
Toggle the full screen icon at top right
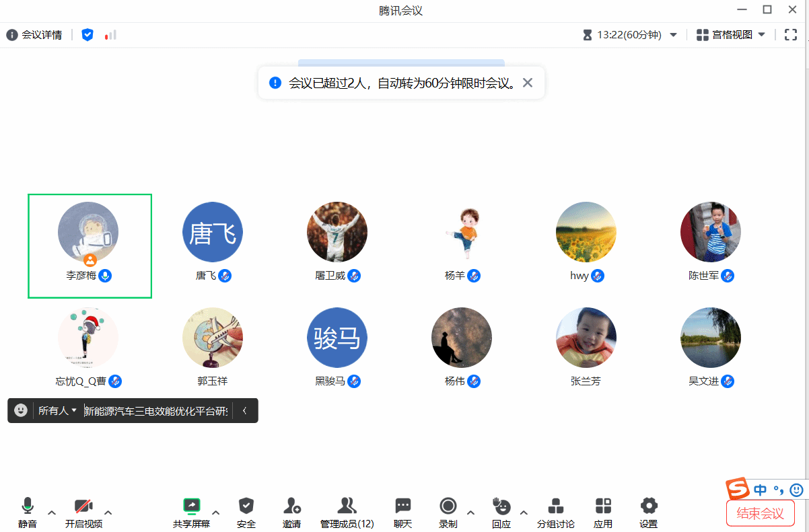pos(791,35)
